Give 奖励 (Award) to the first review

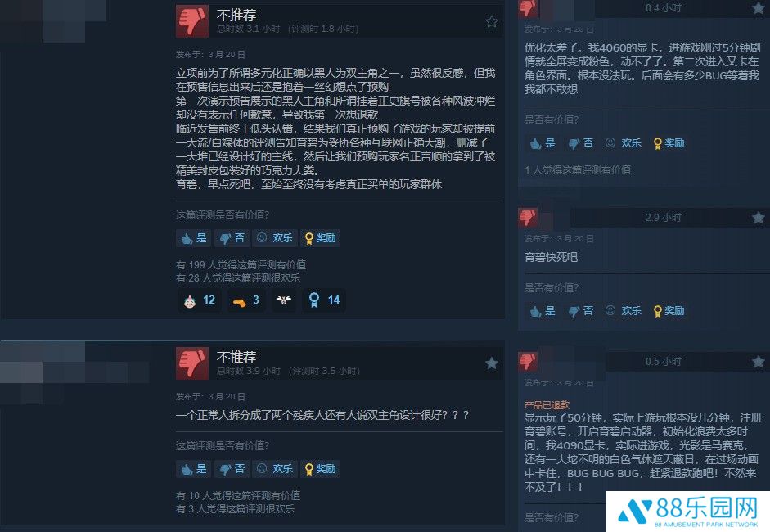pyautogui.click(x=320, y=237)
